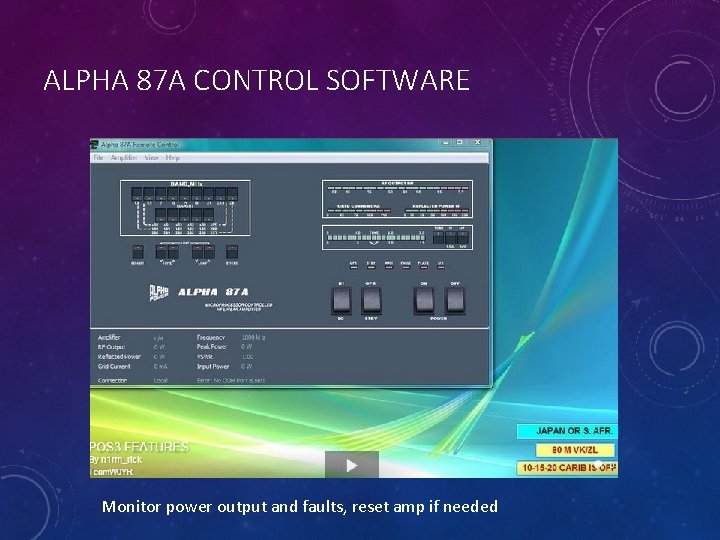
Task: Click the Tune up button
Action: tap(173, 252)
